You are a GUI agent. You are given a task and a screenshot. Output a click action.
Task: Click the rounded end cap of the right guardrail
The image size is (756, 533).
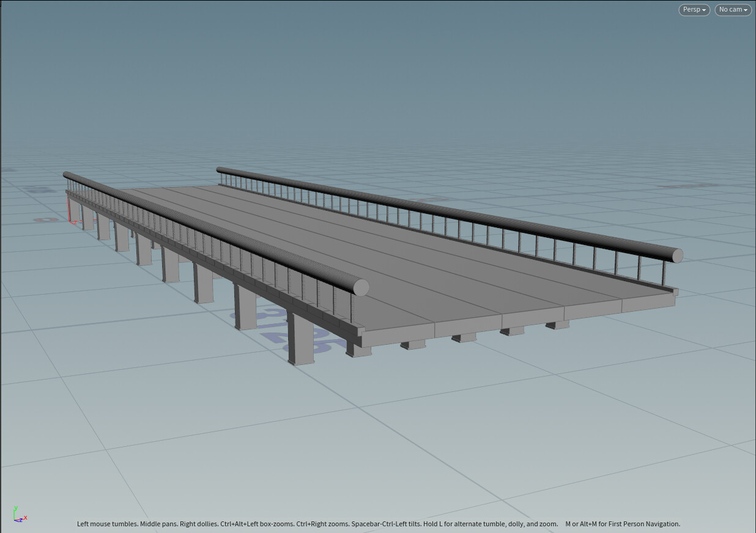(x=678, y=255)
